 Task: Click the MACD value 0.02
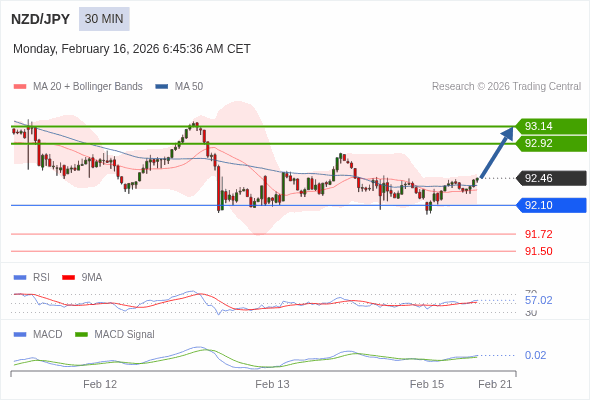click(535, 355)
